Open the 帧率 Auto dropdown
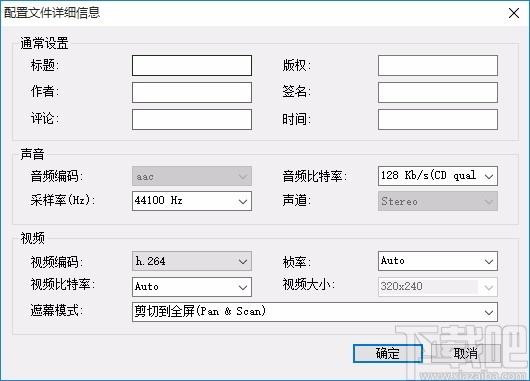Image resolution: width=530 pixels, height=381 pixels. click(x=438, y=261)
